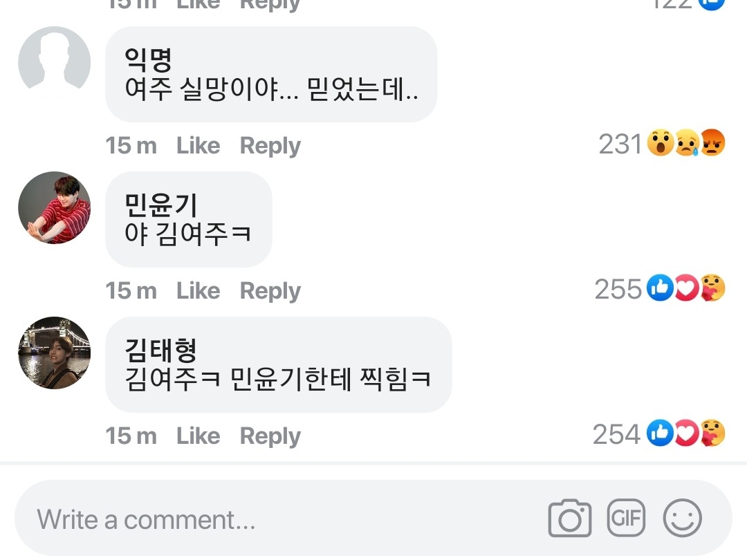Screen dimensions: 747x560
Task: Tap the GIF icon in comment box
Action: pos(625,517)
